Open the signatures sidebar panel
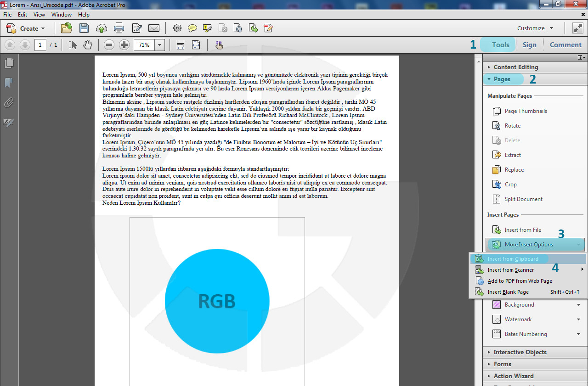 (9, 122)
